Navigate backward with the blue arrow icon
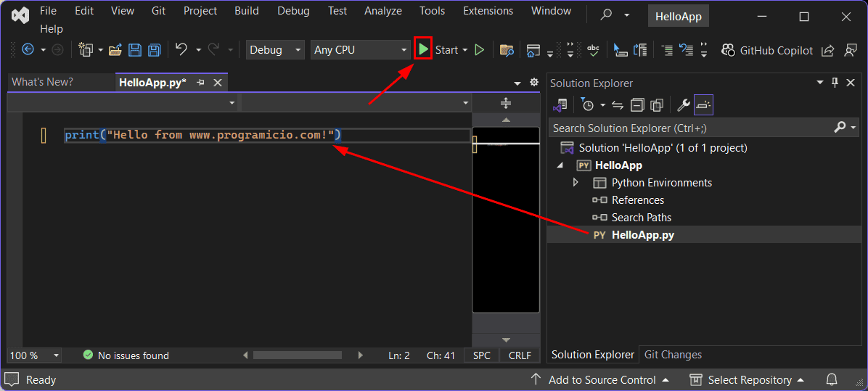The width and height of the screenshot is (868, 391). tap(28, 50)
